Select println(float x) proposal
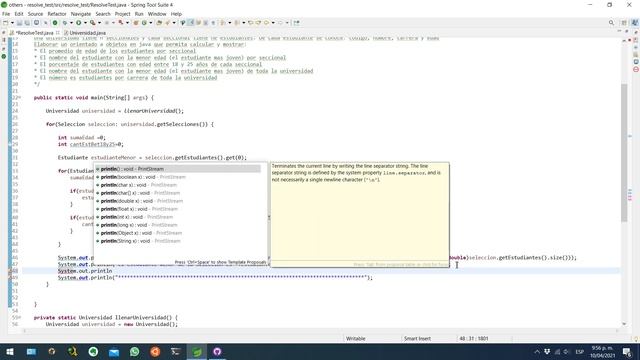Viewport: 640px width, 360px height. tap(178, 209)
